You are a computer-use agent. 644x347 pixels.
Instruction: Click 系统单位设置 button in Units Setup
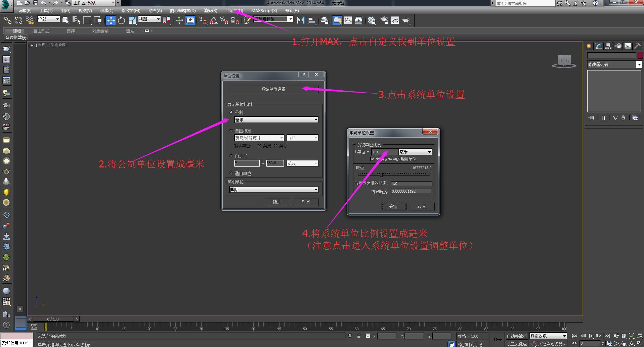pos(273,89)
